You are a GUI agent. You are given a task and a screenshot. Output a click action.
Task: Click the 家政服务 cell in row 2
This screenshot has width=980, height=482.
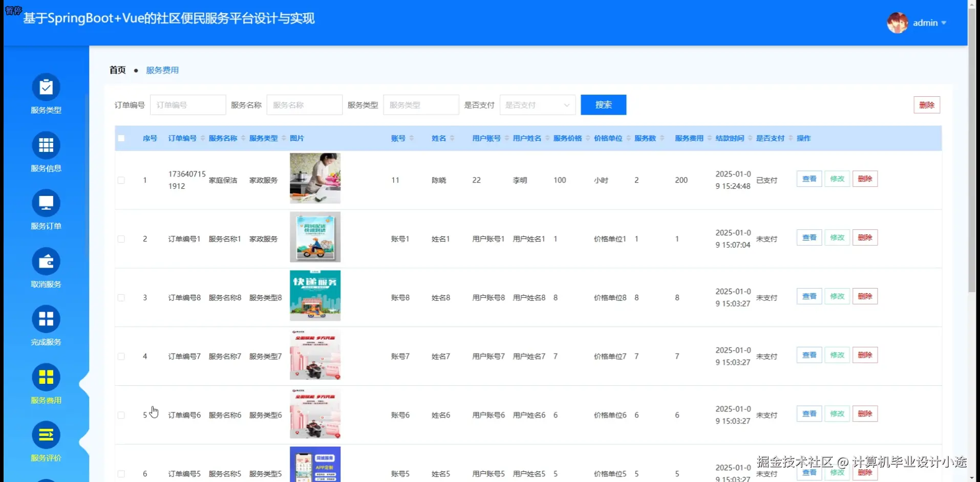(x=263, y=239)
